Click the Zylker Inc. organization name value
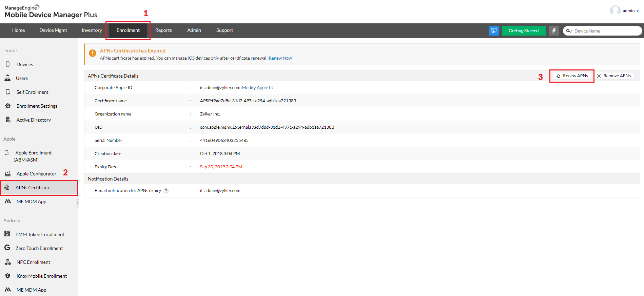Viewport: 644px width, 296px height. 210,114
